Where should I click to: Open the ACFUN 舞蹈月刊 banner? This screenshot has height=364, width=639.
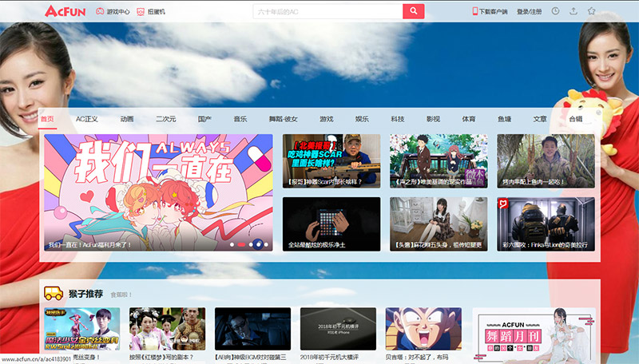[534, 335]
